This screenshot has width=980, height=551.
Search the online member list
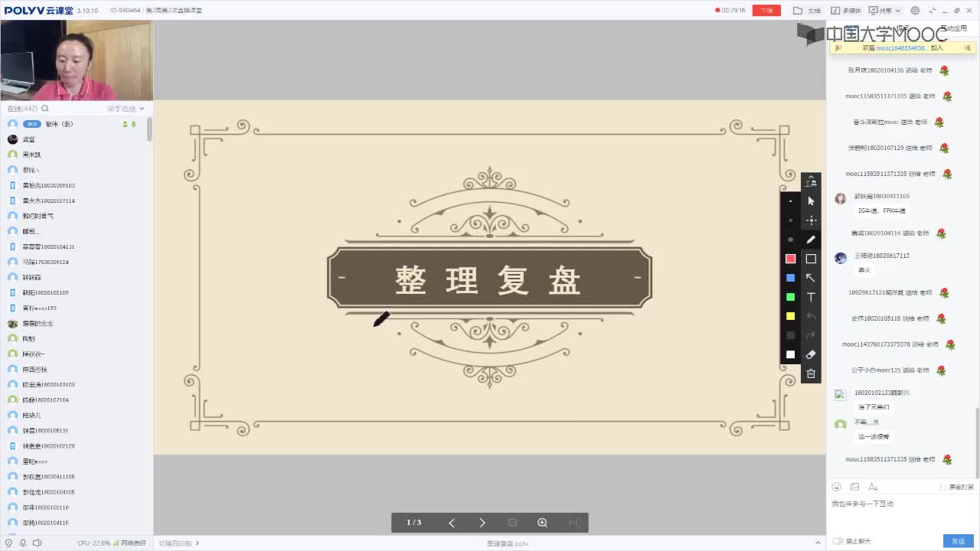pos(45,109)
